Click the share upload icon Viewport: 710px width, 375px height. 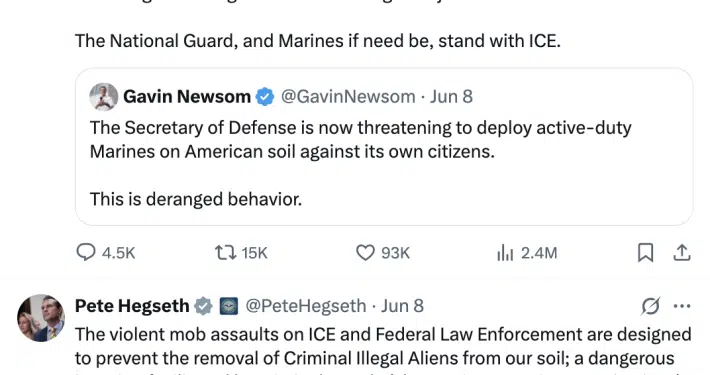(681, 253)
